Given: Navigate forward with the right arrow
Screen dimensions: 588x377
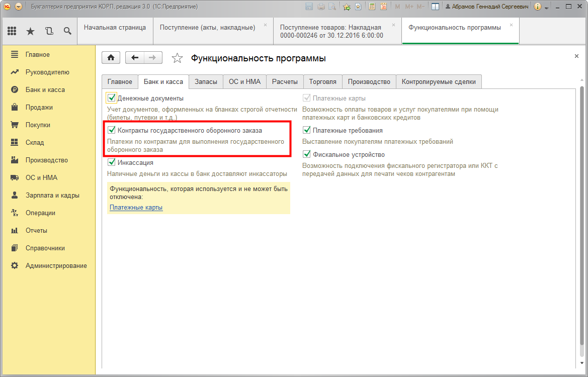Looking at the screenshot, I should (152, 58).
